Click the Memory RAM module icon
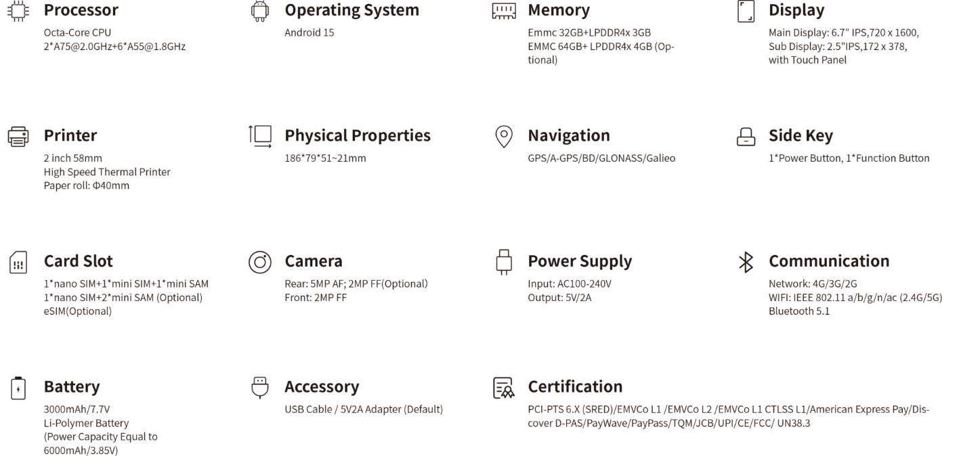The image size is (980, 456). [x=503, y=11]
